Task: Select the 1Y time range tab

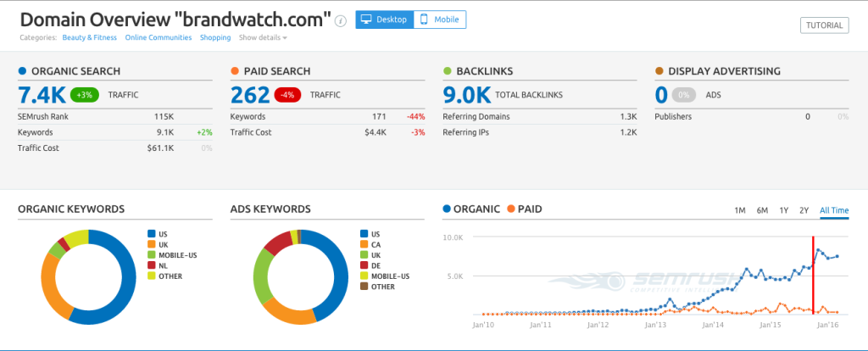Action: tap(784, 210)
